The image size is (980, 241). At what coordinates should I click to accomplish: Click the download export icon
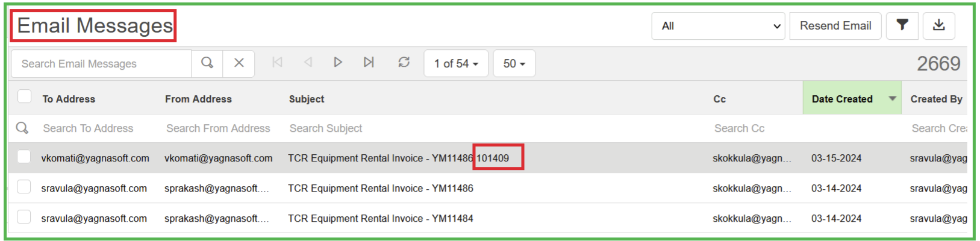pos(938,26)
